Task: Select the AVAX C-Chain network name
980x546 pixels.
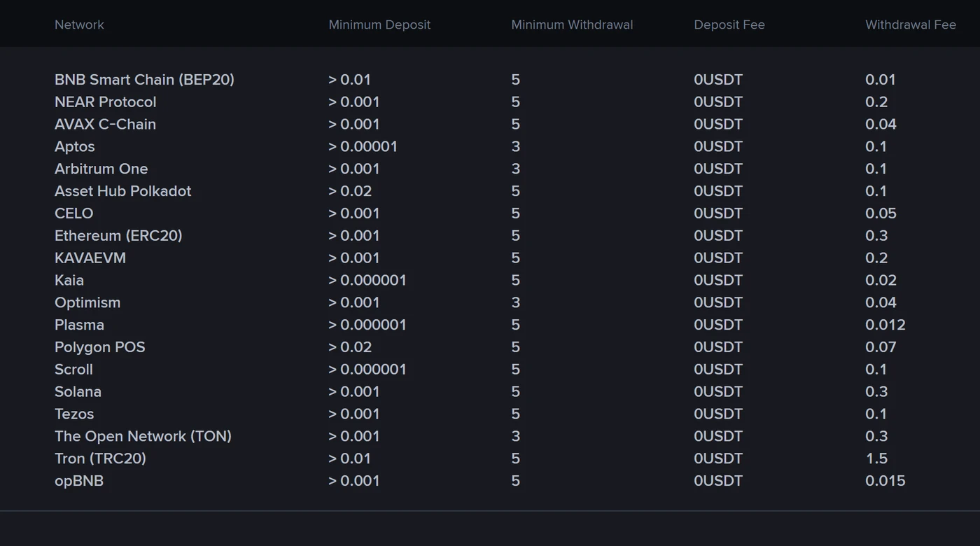Action: click(105, 125)
